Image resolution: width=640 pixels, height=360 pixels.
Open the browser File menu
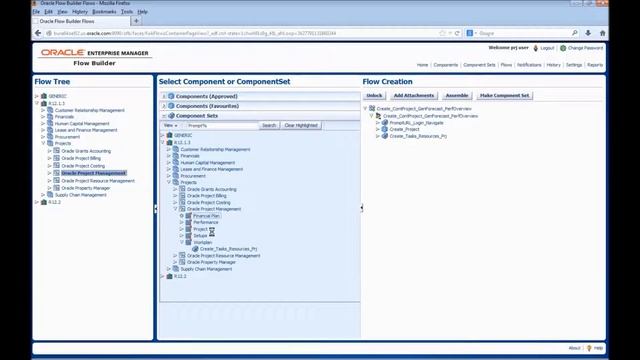coord(36,12)
